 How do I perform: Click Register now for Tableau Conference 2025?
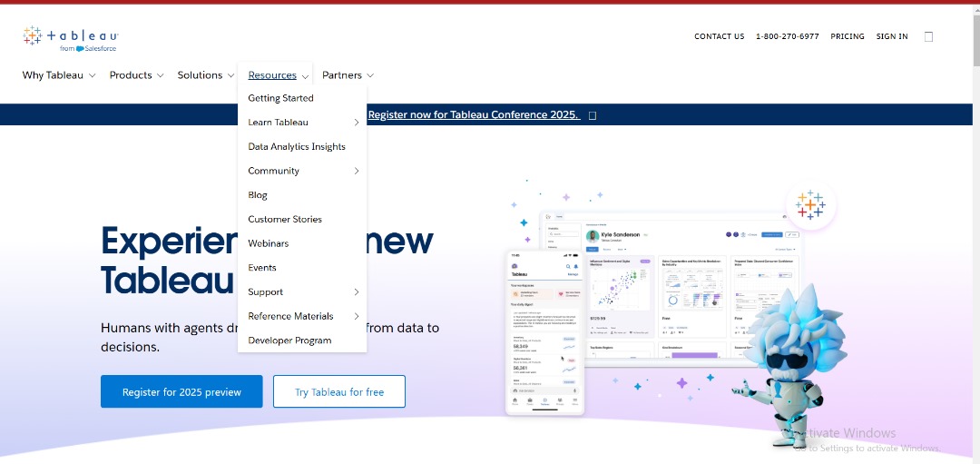[474, 115]
